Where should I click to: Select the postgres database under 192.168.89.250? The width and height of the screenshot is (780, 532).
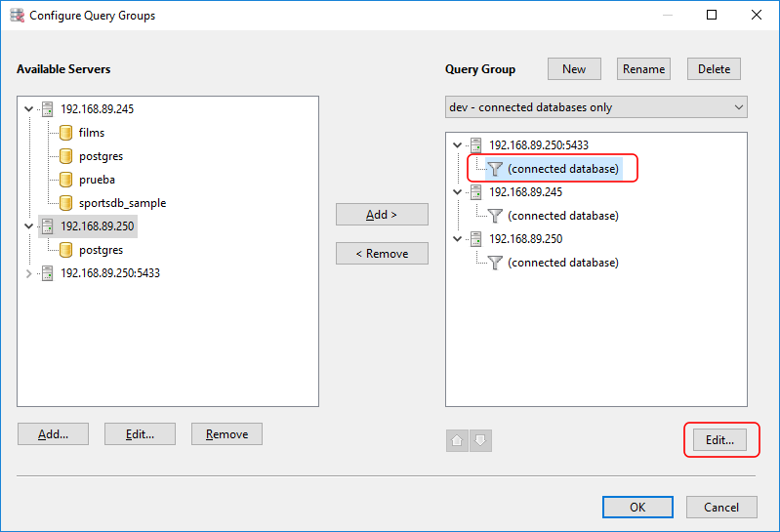(101, 250)
